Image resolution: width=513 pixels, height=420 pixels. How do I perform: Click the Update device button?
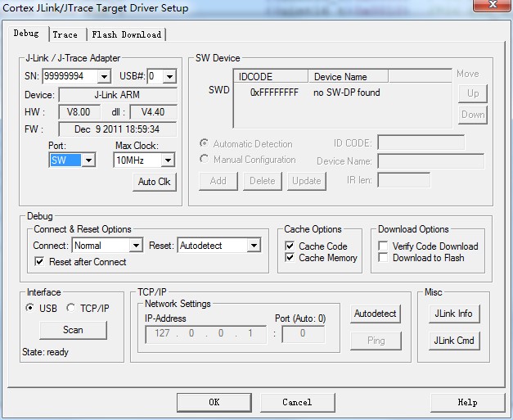click(x=307, y=181)
